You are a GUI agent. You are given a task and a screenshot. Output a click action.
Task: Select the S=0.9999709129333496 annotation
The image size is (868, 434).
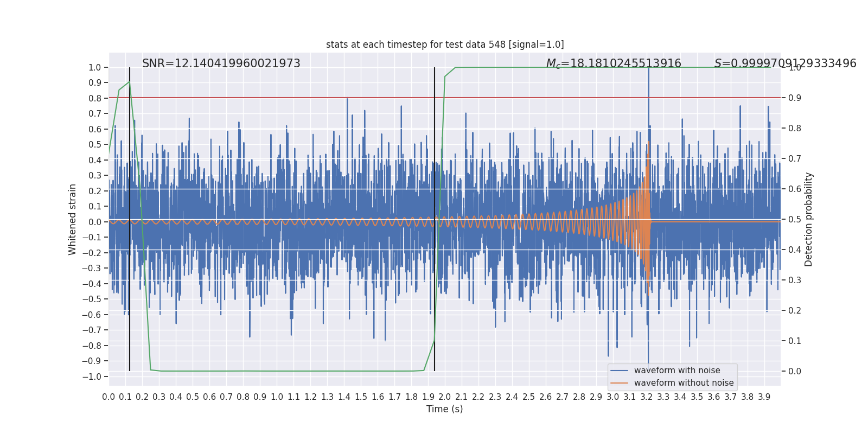click(x=786, y=63)
